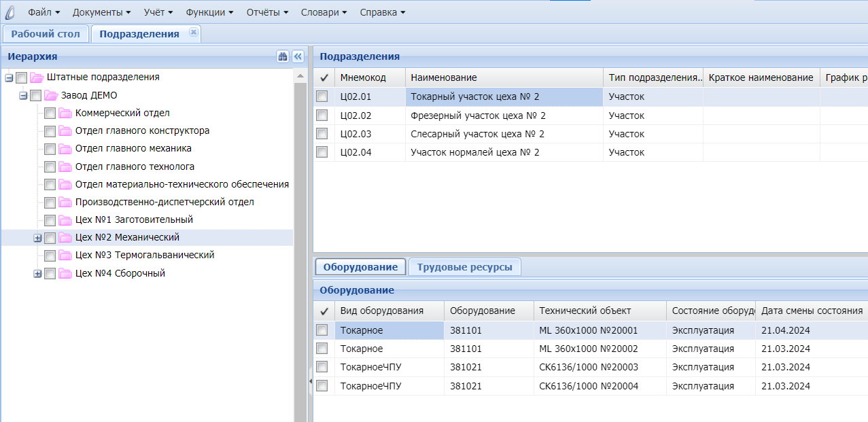Collapse the Иерархия panel with double-arrow icon
868x422 pixels.
(298, 57)
